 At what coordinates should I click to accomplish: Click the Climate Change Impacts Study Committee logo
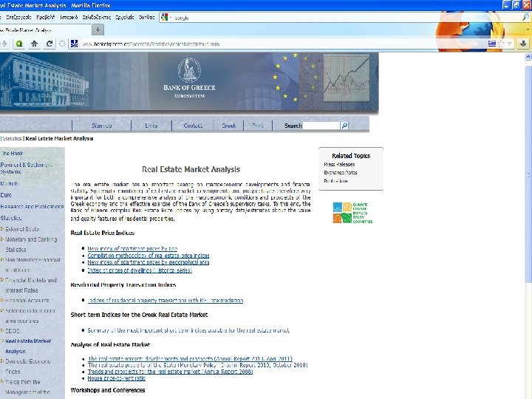352,213
